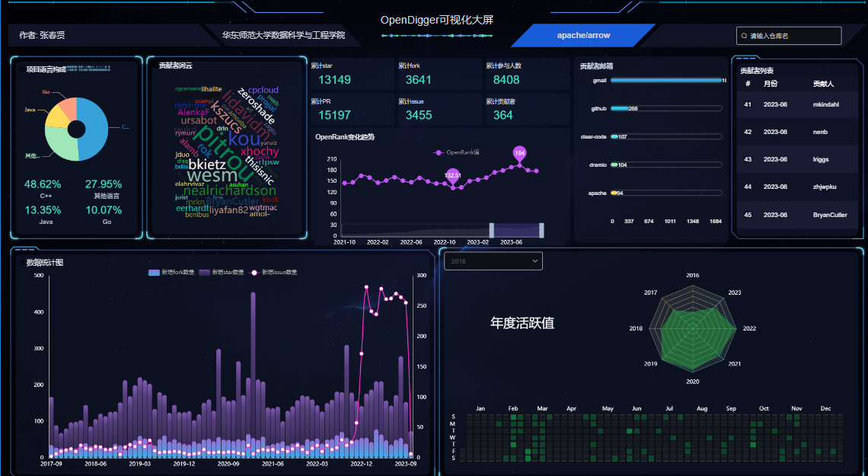Select row 41 contributor mkindahl
Viewport: 868px width, 476px height.
(798, 104)
